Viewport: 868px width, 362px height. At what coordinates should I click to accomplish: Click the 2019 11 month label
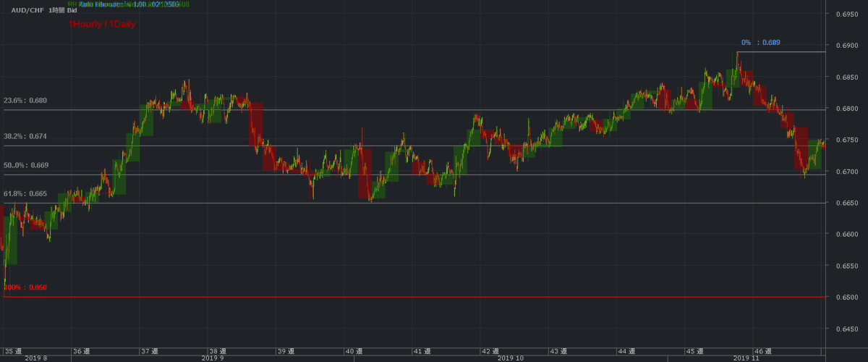tap(746, 358)
